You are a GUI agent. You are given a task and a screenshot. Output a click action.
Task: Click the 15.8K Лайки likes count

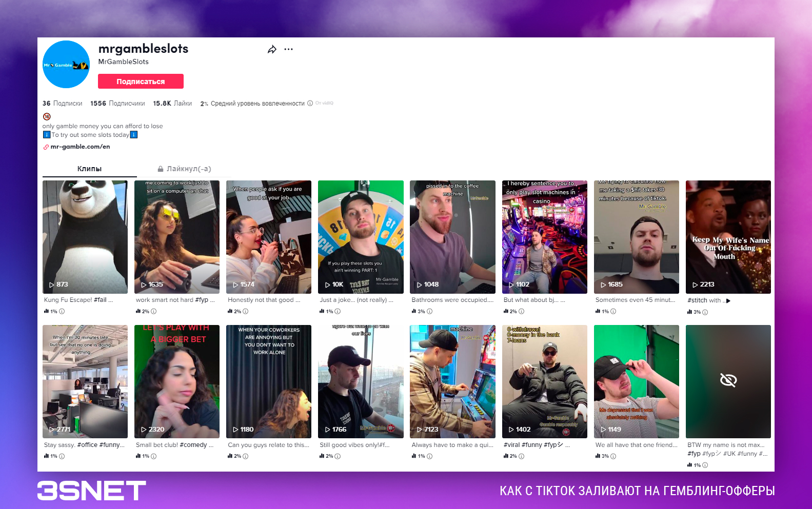172,104
